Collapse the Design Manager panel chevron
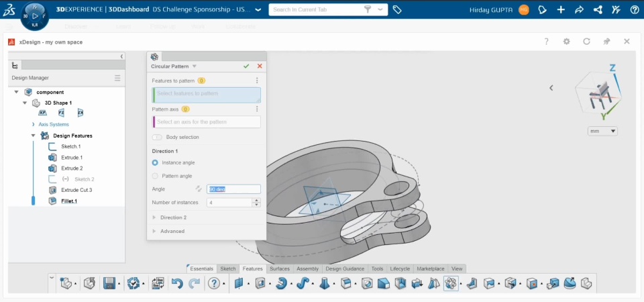Image resolution: width=644 pixels, height=302 pixels. [121, 56]
